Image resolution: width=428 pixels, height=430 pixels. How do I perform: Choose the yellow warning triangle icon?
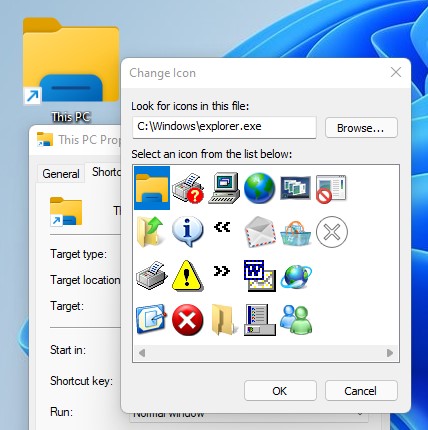[x=187, y=276]
